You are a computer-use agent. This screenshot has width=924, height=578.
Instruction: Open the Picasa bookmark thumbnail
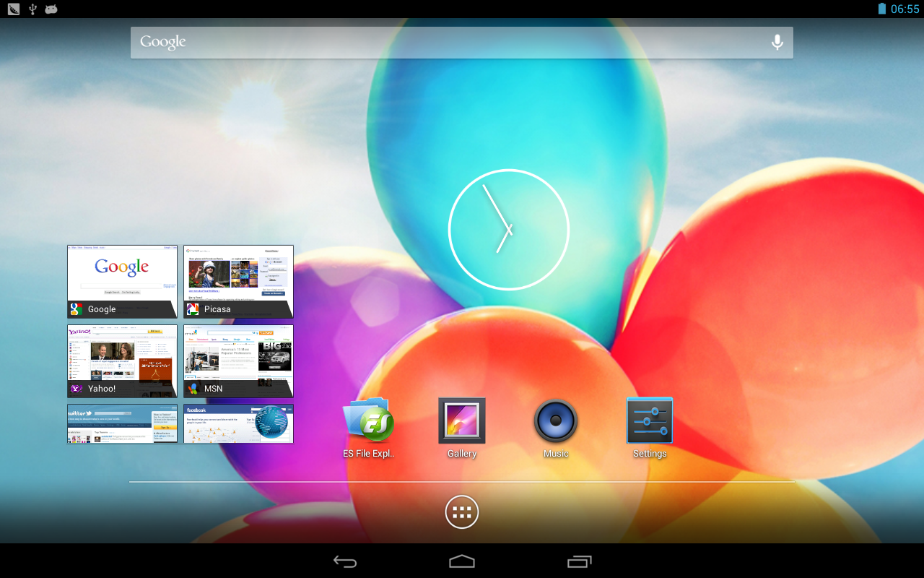(238, 282)
